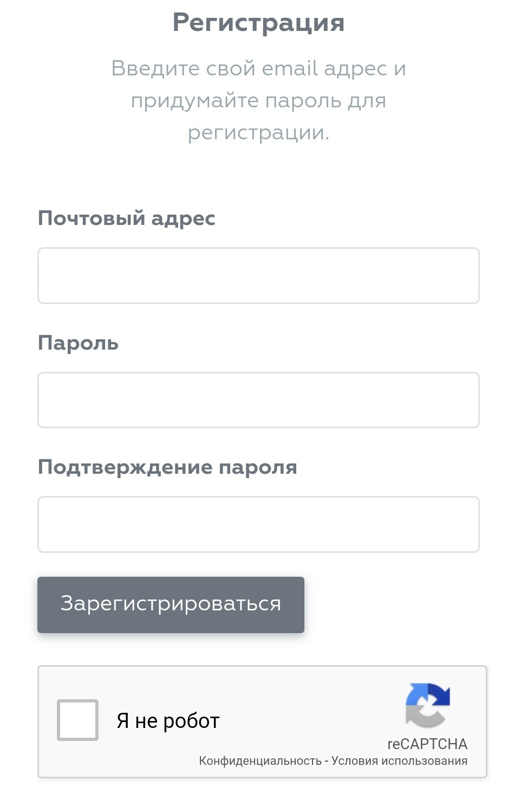Click the "Подтверждение пароля" field label
Screen dimensions: 514x812
[167, 467]
